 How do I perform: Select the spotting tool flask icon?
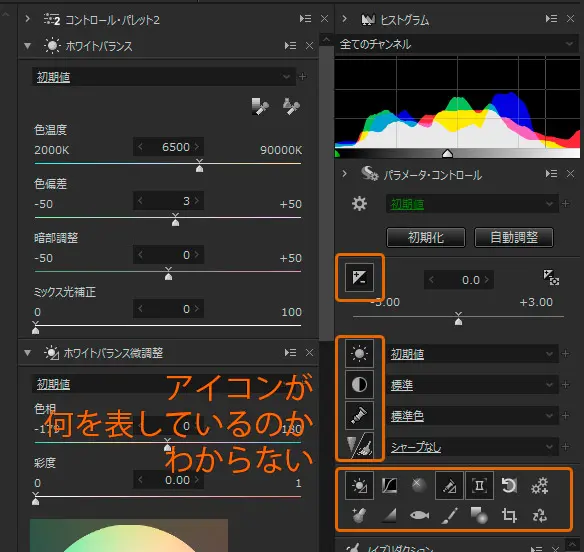(x=359, y=515)
